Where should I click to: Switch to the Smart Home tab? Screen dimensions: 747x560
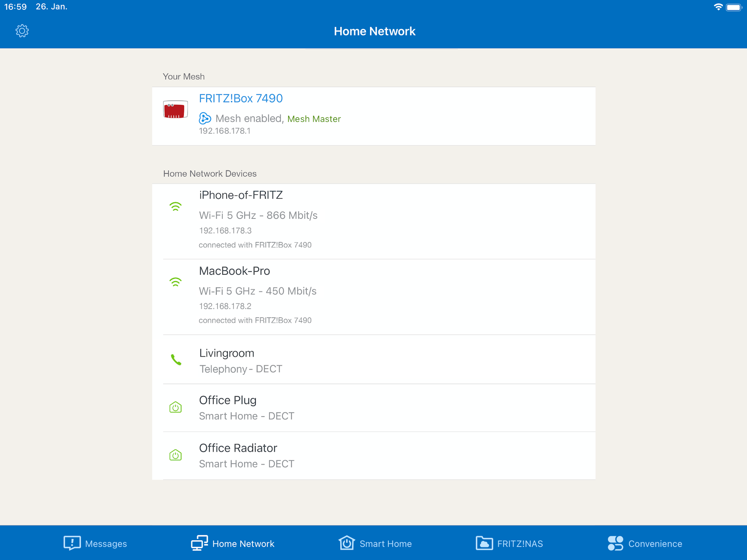coord(375,543)
